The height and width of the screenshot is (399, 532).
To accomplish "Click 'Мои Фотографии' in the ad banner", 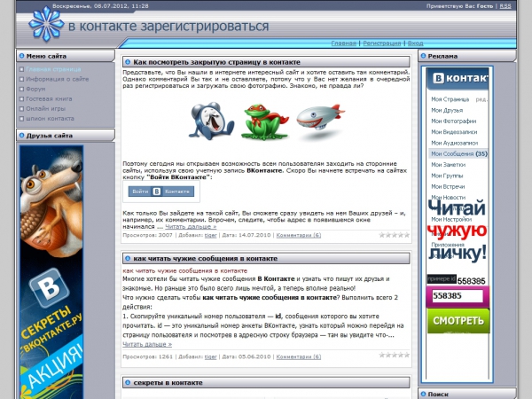I will [454, 121].
